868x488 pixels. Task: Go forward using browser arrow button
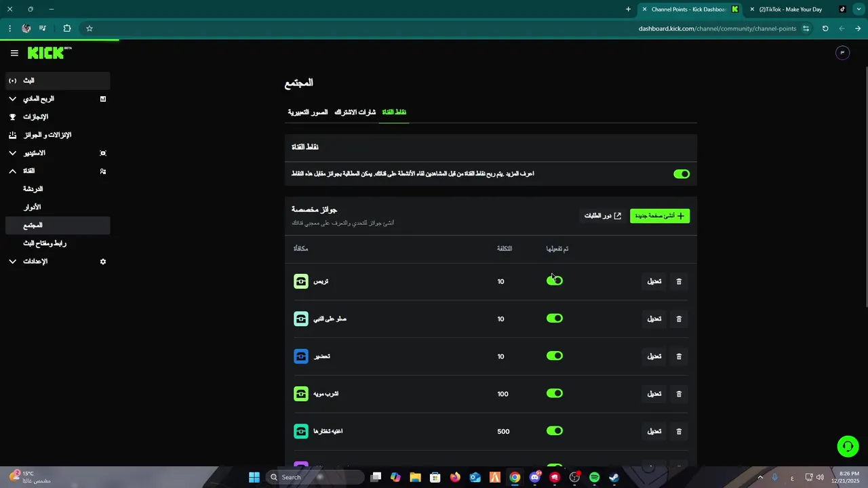[x=858, y=28]
